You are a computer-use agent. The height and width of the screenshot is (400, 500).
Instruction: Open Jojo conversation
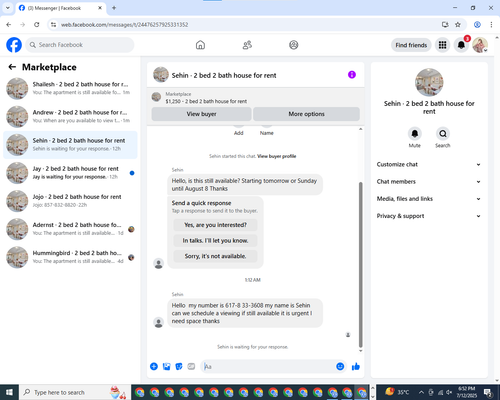[70, 201]
